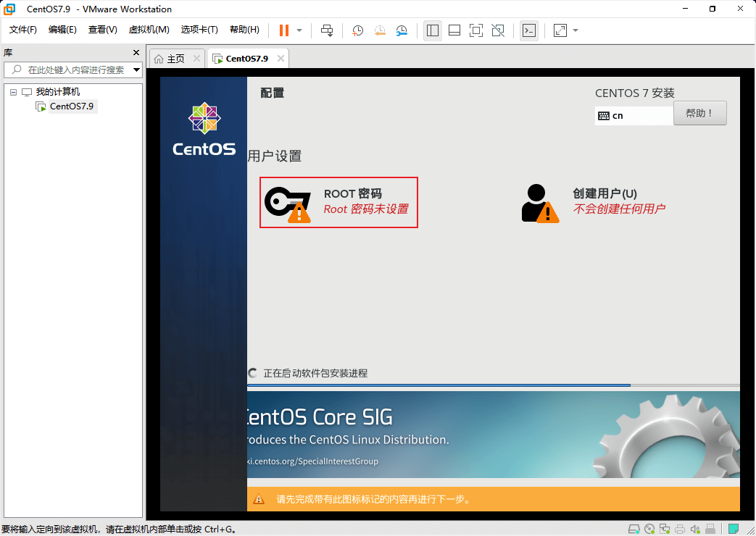Click the 正在启动软件包安装进程 status text

[315, 373]
